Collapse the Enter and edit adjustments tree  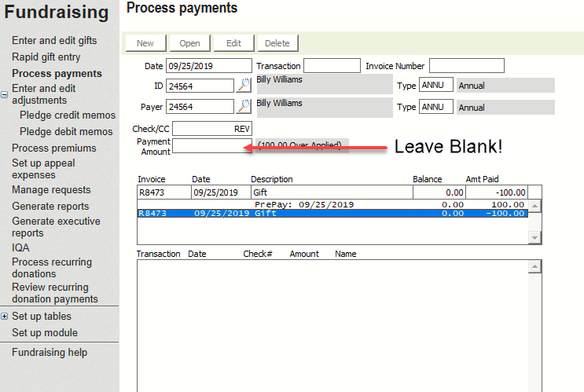click(5, 94)
